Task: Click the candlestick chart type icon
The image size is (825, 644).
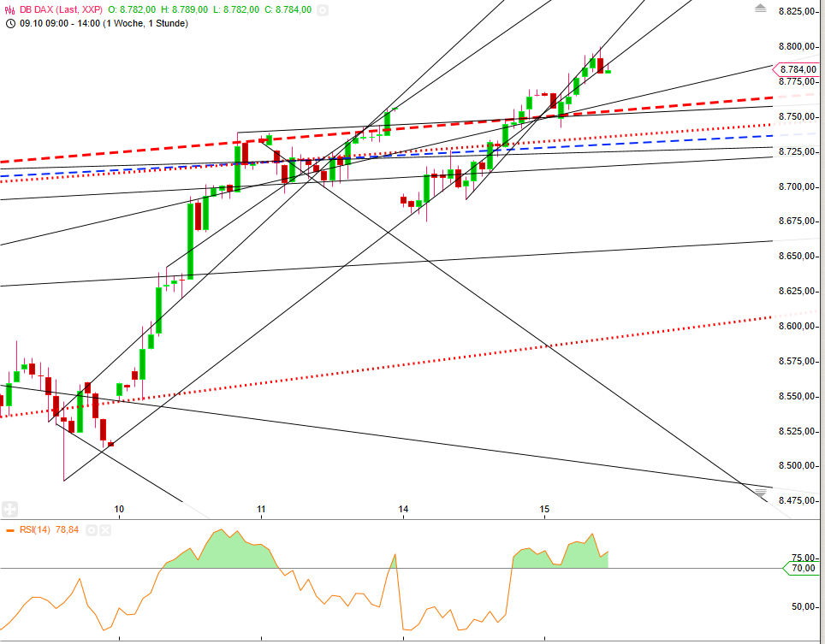Action: click(x=9, y=9)
